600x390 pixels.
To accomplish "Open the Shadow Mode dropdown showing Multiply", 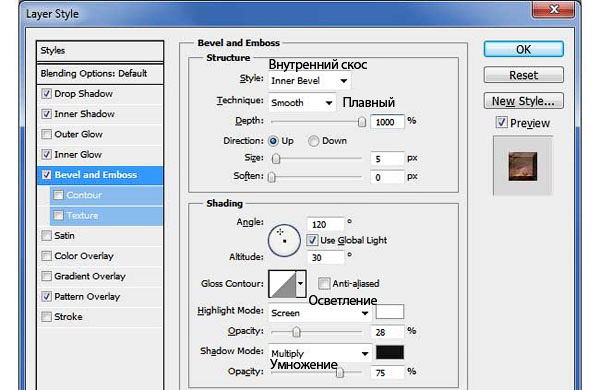I will [x=320, y=354].
